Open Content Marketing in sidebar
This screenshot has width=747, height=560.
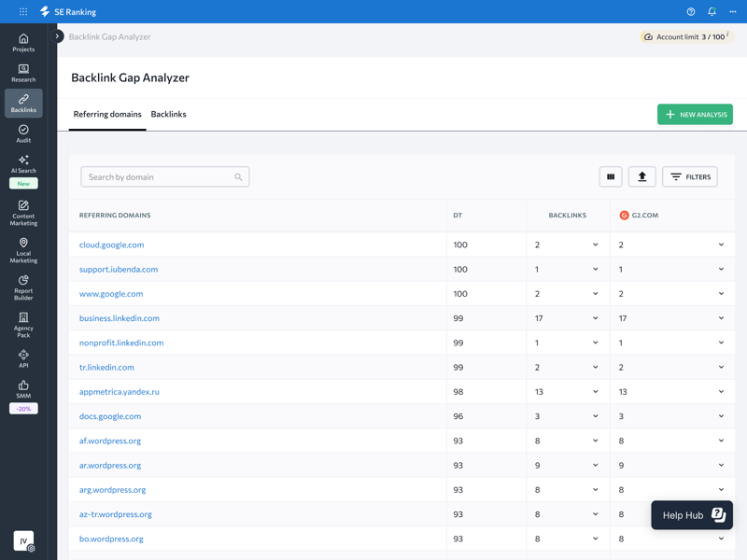(x=23, y=213)
